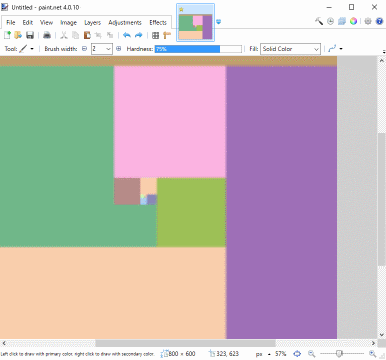Expand the Tool selection dropdown
This screenshot has width=386, height=360.
[x=27, y=49]
